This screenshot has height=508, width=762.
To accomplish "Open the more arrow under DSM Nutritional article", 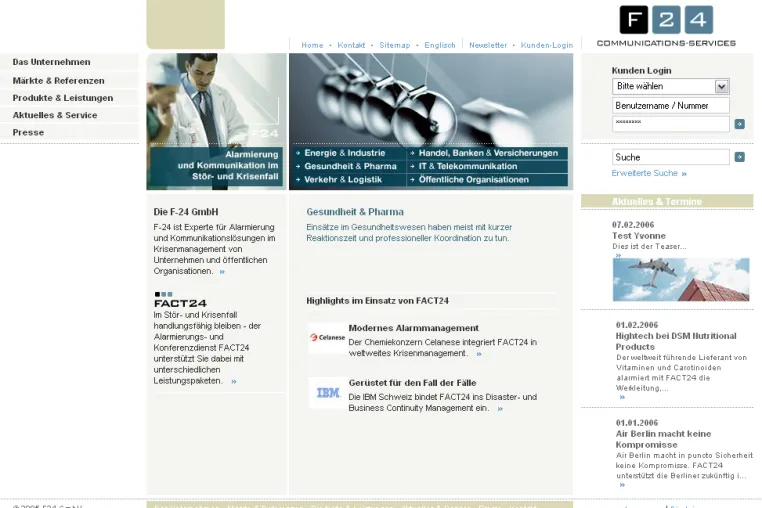I will [622, 397].
